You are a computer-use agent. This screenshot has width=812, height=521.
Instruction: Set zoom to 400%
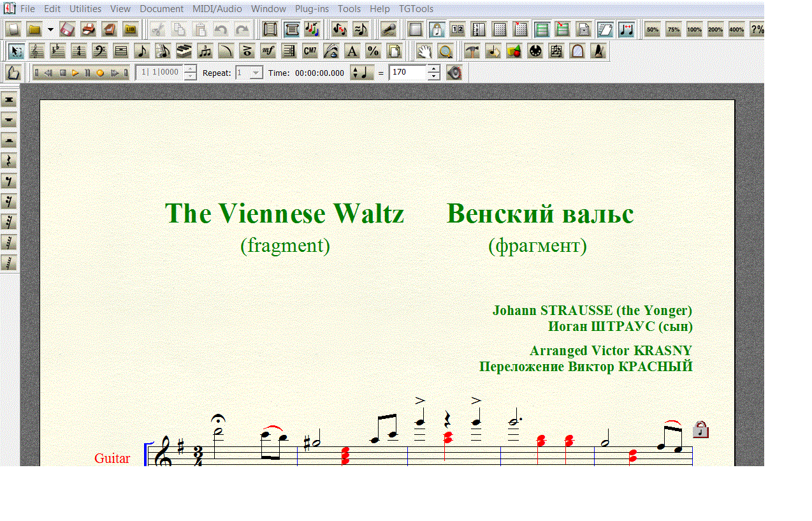pos(736,29)
